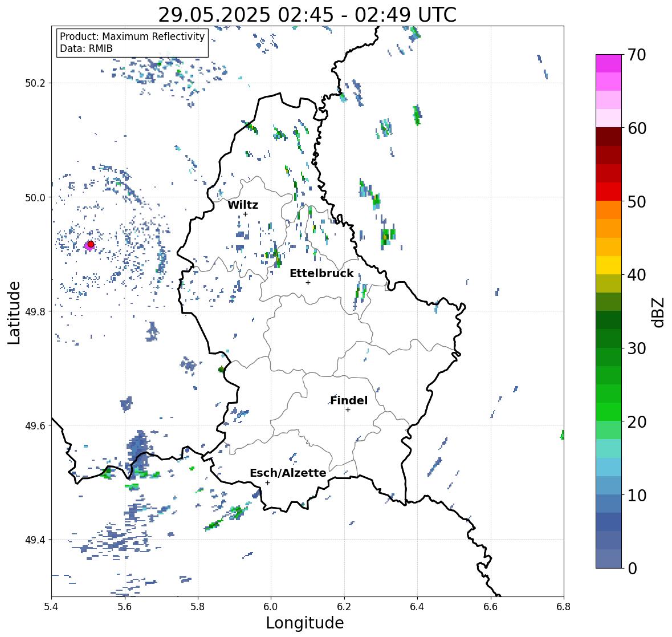Viewport: 672px width, 637px height.
Task: Click the Wiltz station label
Action: pyautogui.click(x=243, y=205)
